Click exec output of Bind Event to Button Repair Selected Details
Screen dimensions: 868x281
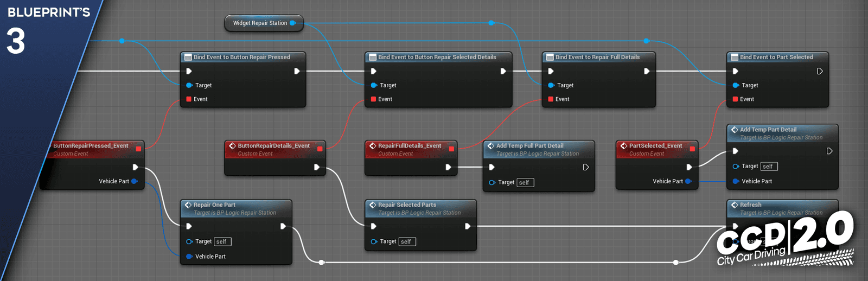coord(503,71)
